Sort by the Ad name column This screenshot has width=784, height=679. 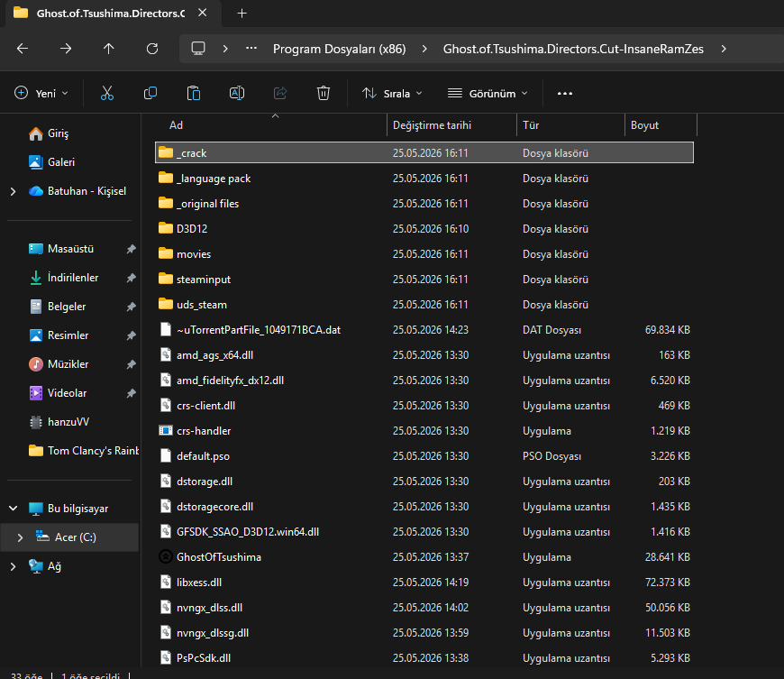270,125
